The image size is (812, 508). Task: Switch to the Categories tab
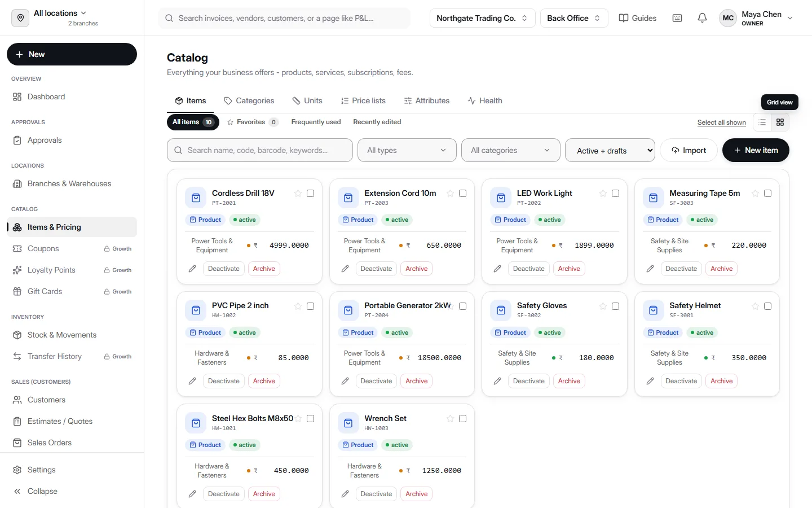point(249,101)
